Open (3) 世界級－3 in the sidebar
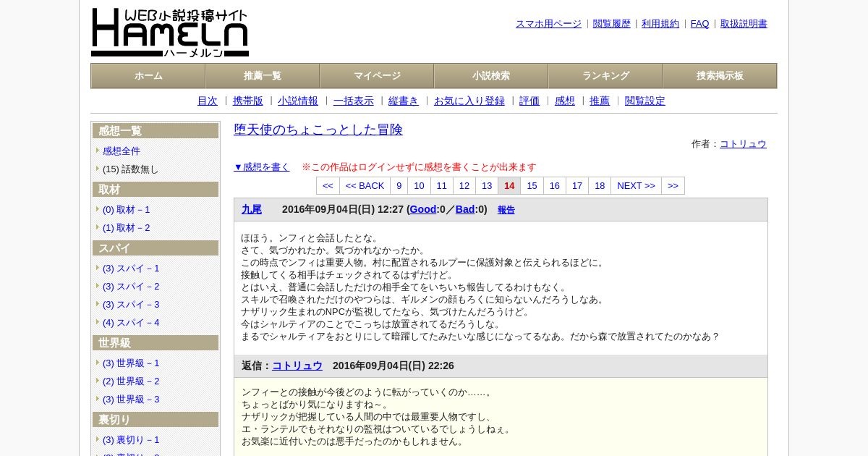Screen dimensions: 868x456 pos(131,400)
